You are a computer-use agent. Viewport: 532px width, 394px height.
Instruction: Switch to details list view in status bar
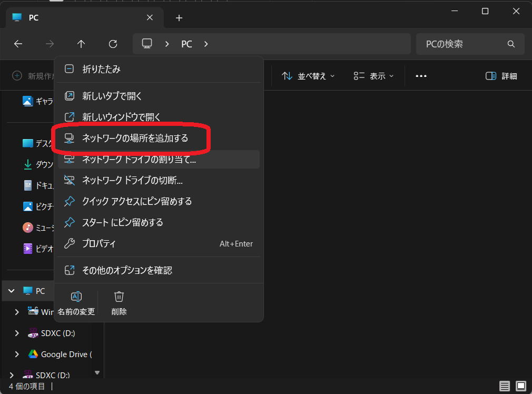coord(505,386)
